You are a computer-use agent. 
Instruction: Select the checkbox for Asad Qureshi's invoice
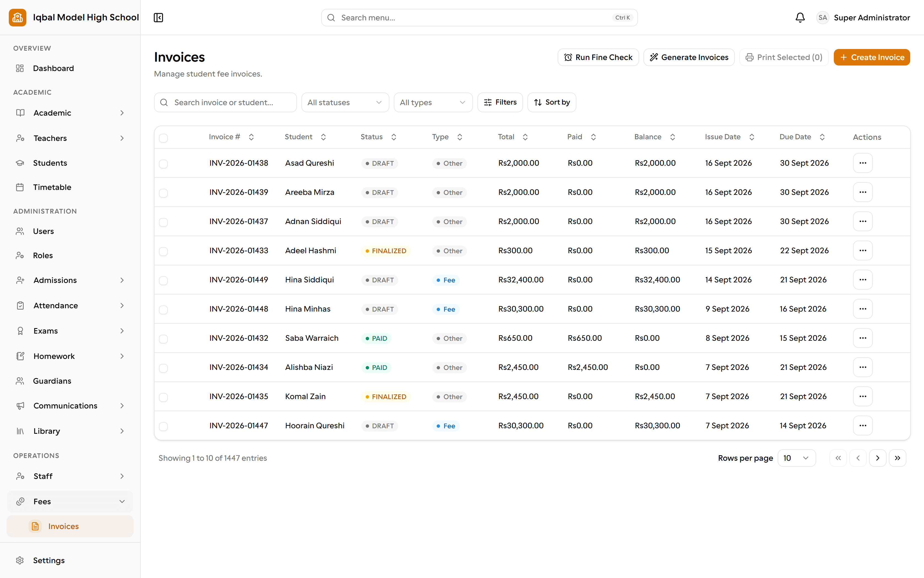163,164
